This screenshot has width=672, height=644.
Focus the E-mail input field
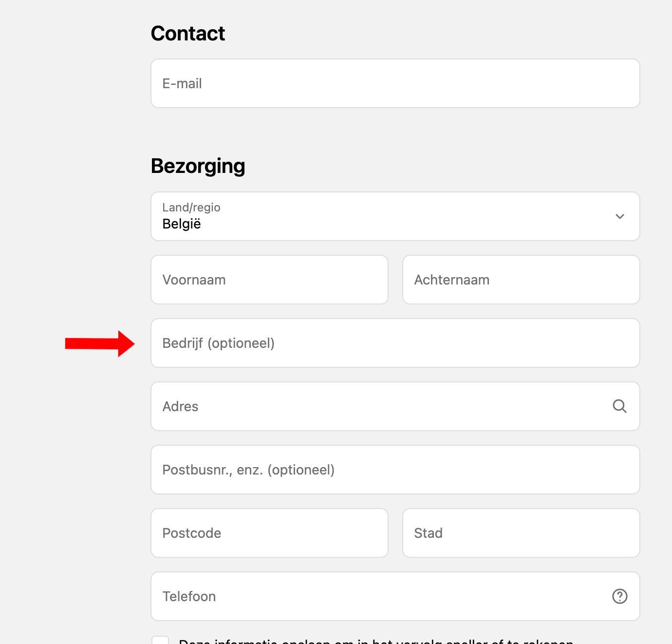pyautogui.click(x=395, y=83)
